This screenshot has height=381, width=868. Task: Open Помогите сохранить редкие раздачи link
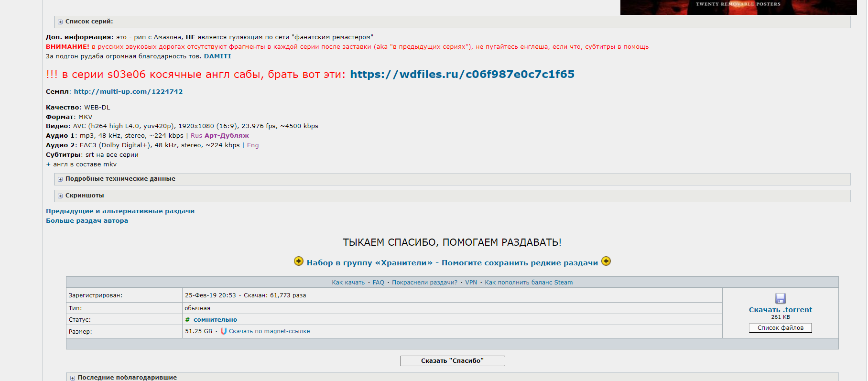pos(520,263)
